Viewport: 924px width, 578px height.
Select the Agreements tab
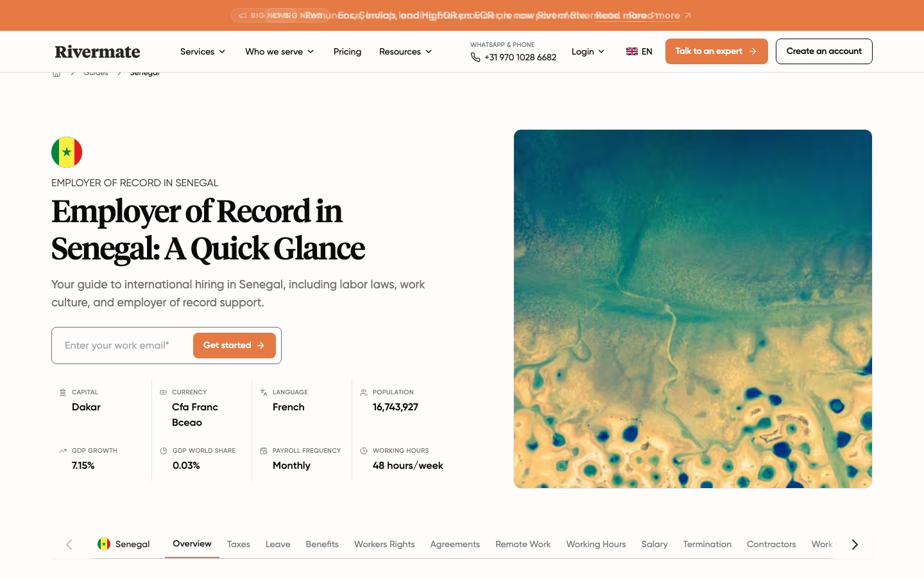click(455, 544)
